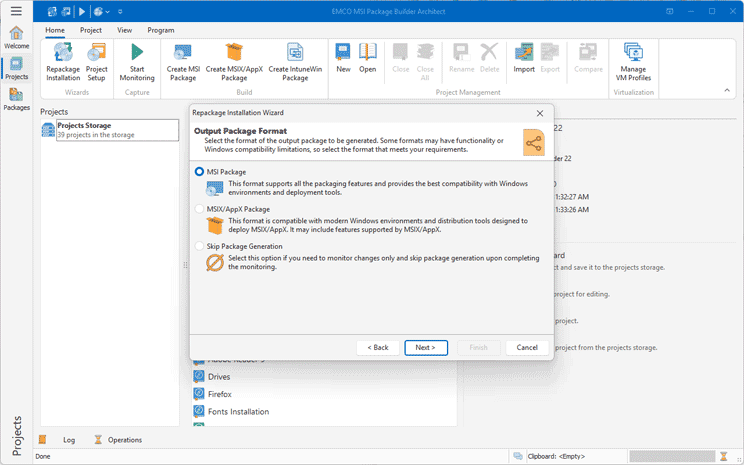The width and height of the screenshot is (744, 465).
Task: Open the globe dropdown in title bar
Action: pos(101,12)
